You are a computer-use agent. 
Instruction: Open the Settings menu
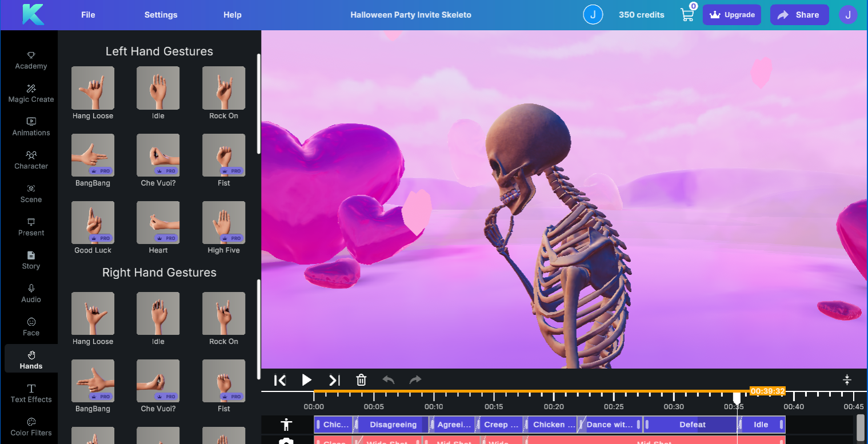coord(161,15)
